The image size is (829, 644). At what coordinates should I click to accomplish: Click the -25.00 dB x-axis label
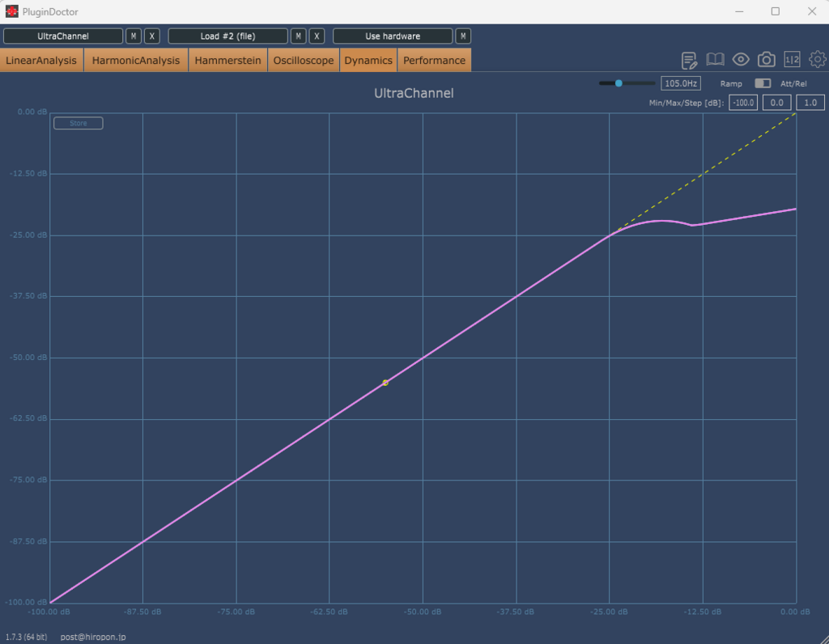click(609, 612)
